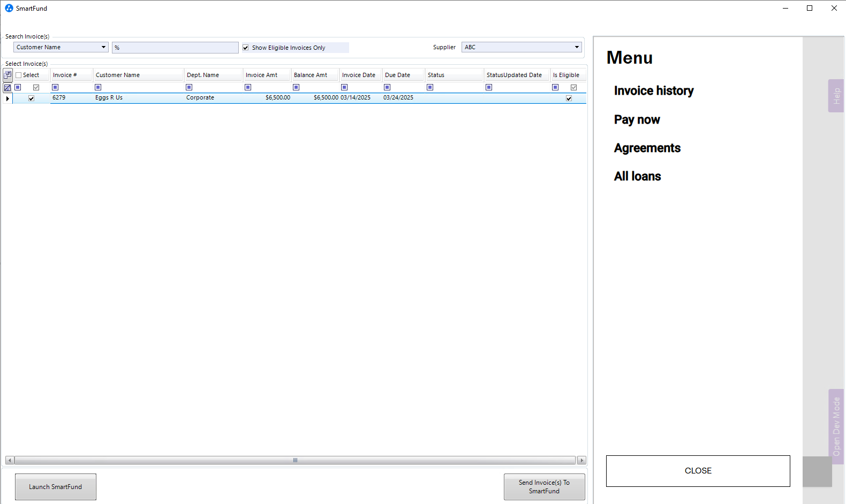Click the filter operator icon under Balance Amt column
Image resolution: width=846 pixels, height=504 pixels.
tap(296, 87)
